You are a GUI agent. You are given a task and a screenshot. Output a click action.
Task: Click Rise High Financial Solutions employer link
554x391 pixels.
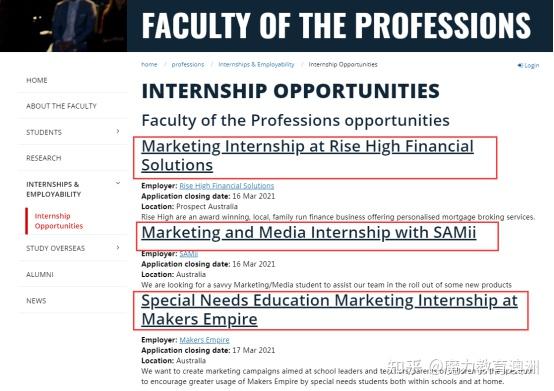(x=226, y=186)
